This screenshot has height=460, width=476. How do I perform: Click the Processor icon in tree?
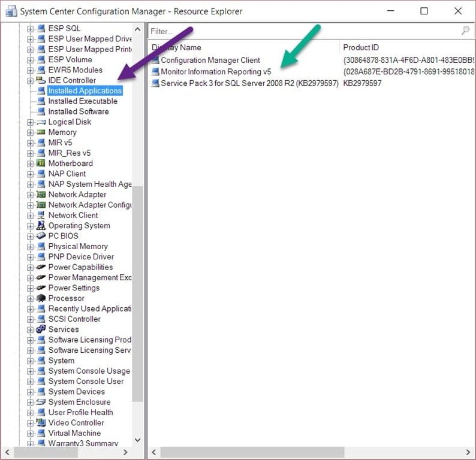41,298
